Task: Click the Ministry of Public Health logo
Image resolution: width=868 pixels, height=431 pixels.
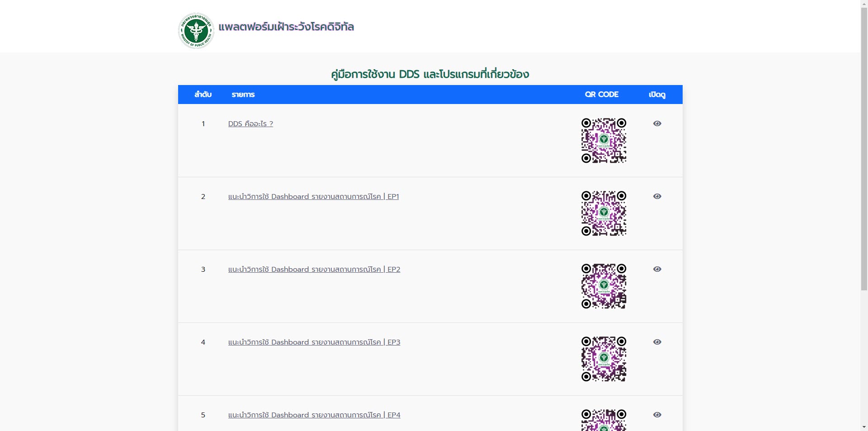Action: point(196,31)
